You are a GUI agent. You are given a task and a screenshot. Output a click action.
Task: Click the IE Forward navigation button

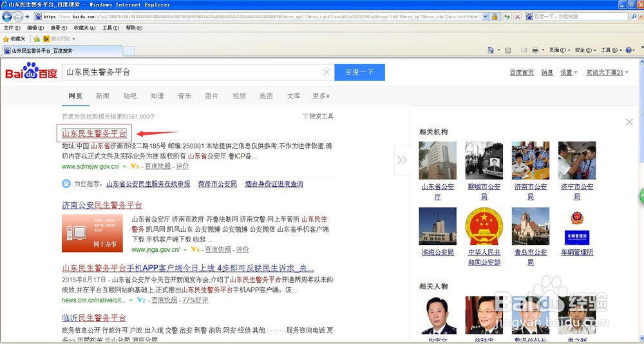[18, 17]
